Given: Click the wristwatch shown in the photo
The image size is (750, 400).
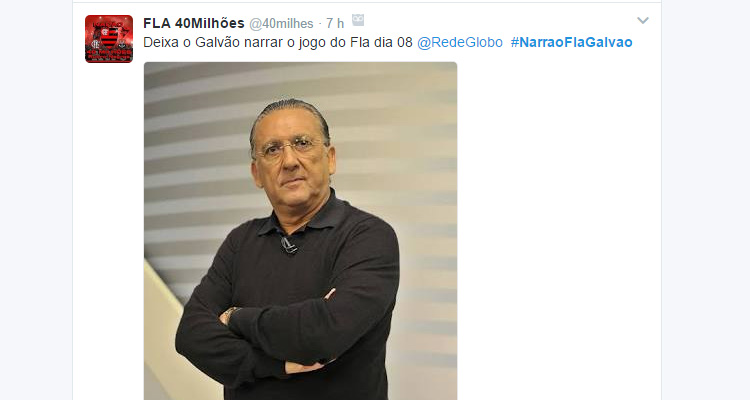Looking at the screenshot, I should pyautogui.click(x=229, y=315).
